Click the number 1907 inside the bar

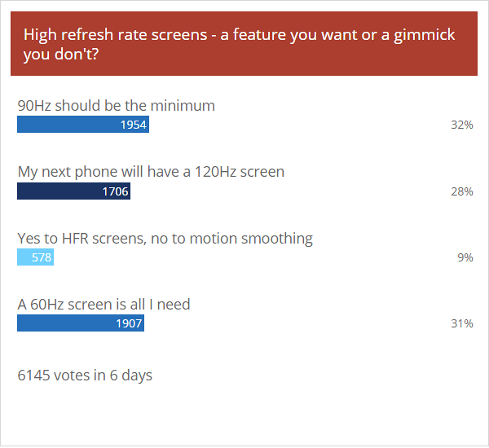click(129, 323)
